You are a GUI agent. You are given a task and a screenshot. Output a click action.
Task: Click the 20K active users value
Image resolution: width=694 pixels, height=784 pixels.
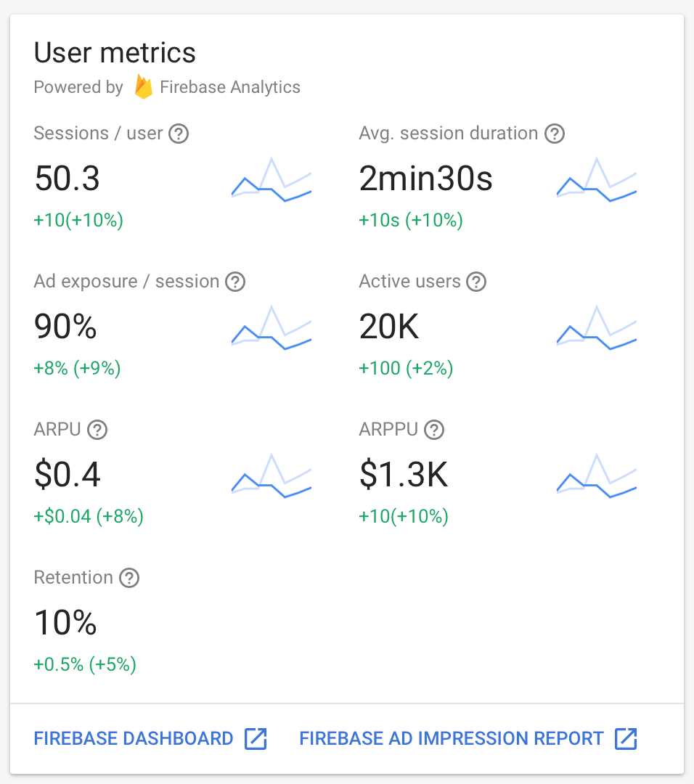390,328
